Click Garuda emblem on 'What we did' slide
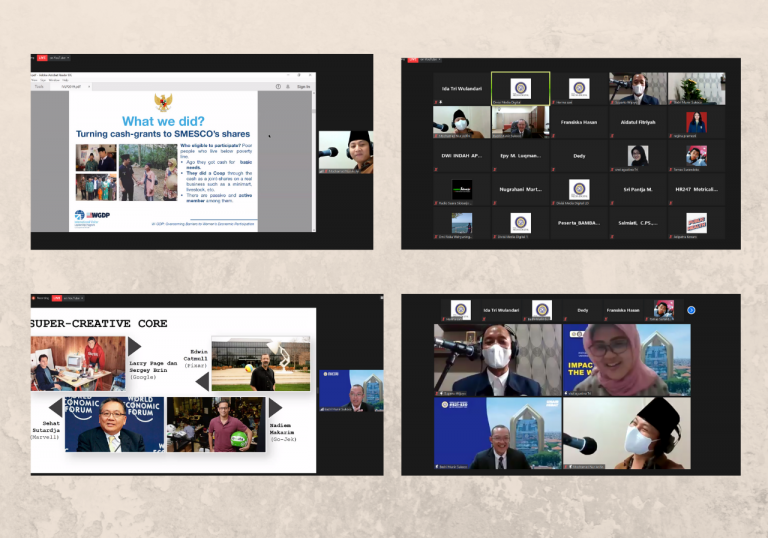Image resolution: width=768 pixels, height=538 pixels. coord(163,102)
